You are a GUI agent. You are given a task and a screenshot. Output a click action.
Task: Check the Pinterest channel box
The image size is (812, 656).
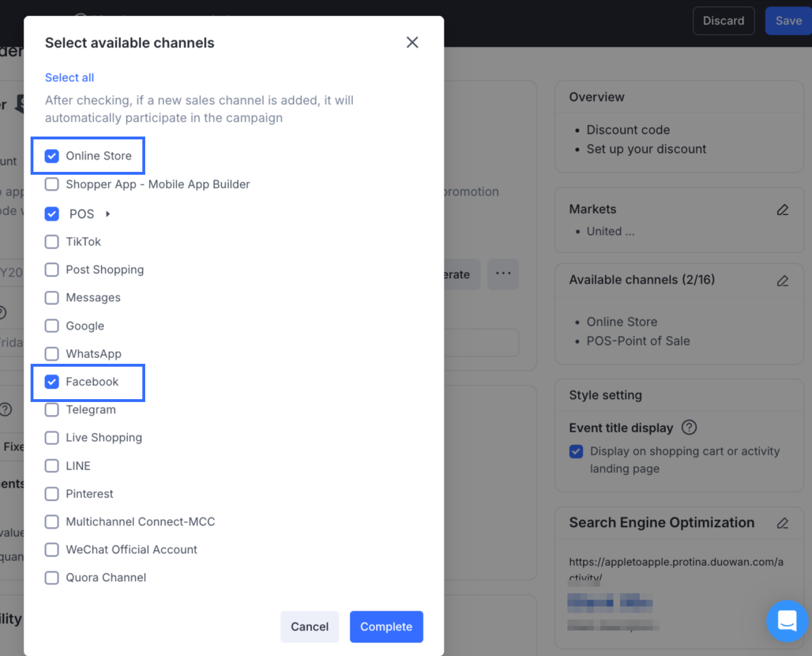click(52, 494)
